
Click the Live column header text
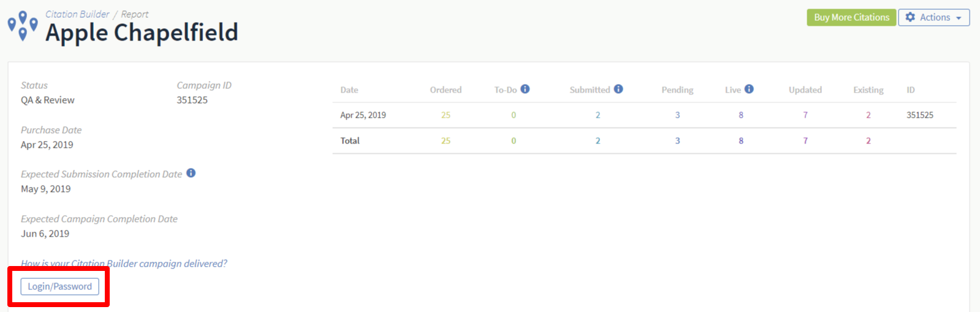point(733,90)
